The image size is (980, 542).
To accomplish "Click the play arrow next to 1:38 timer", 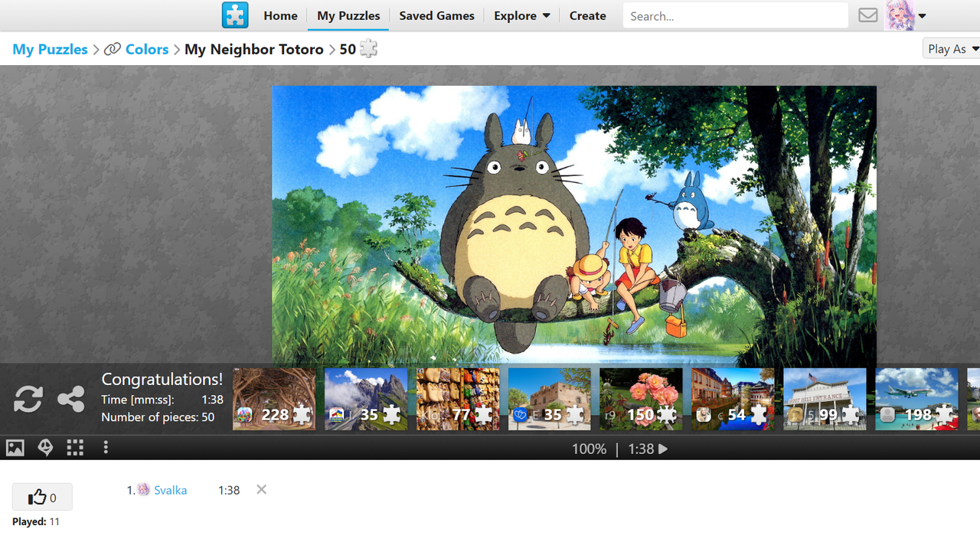I will (x=663, y=449).
